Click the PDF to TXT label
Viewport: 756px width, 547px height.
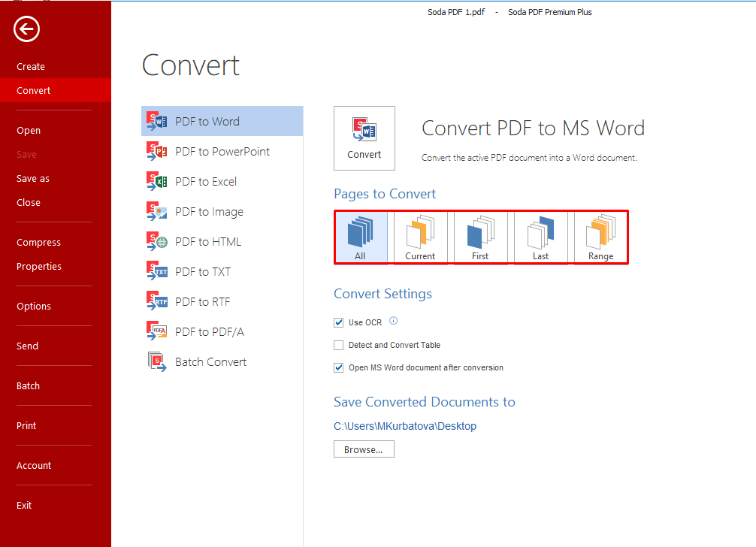tap(203, 272)
